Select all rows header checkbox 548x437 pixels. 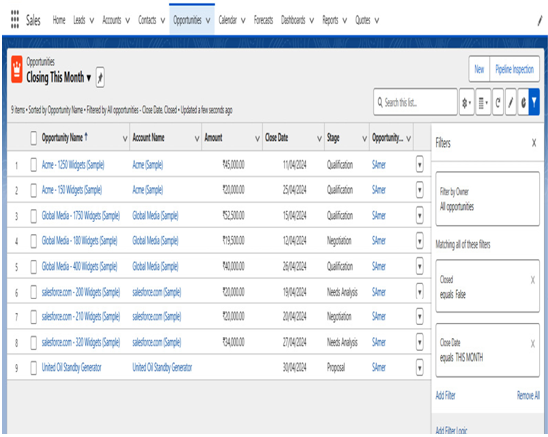coord(34,138)
